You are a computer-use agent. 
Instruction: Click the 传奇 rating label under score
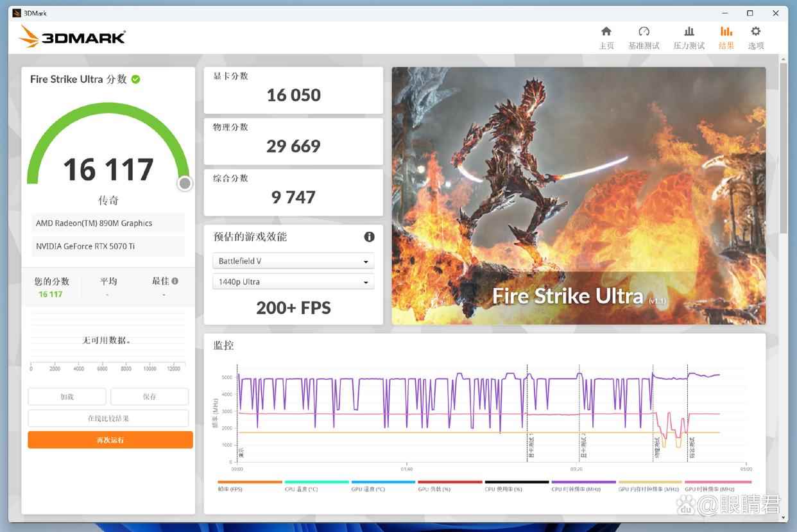point(108,200)
